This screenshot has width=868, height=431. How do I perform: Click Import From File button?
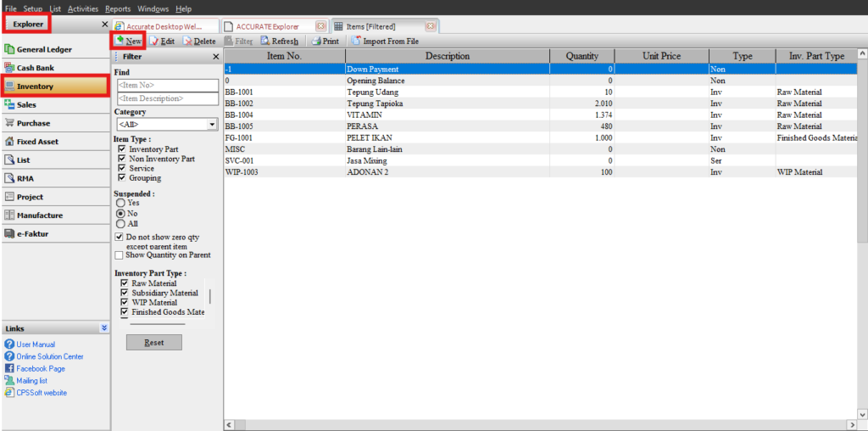pyautogui.click(x=386, y=42)
